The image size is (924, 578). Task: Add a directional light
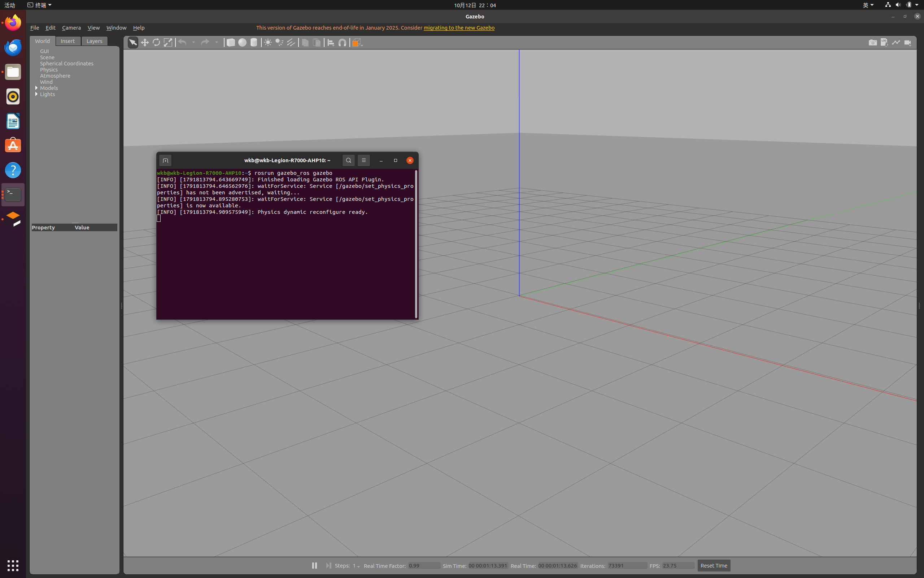(291, 42)
